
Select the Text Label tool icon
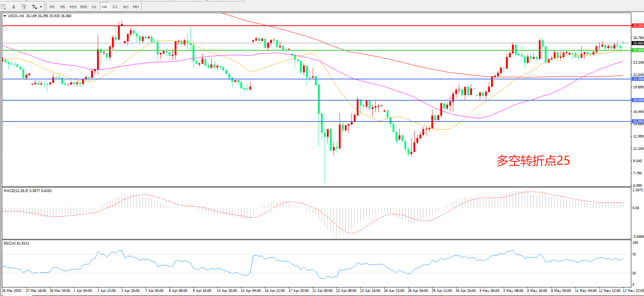pos(24,7)
